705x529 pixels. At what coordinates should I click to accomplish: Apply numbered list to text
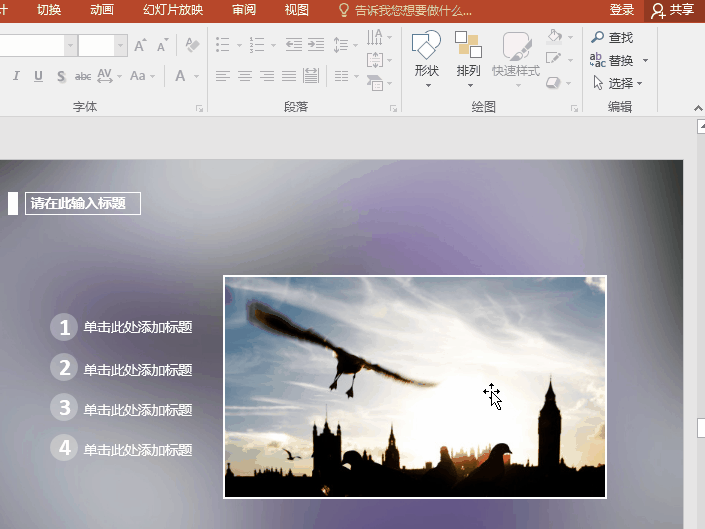click(257, 44)
